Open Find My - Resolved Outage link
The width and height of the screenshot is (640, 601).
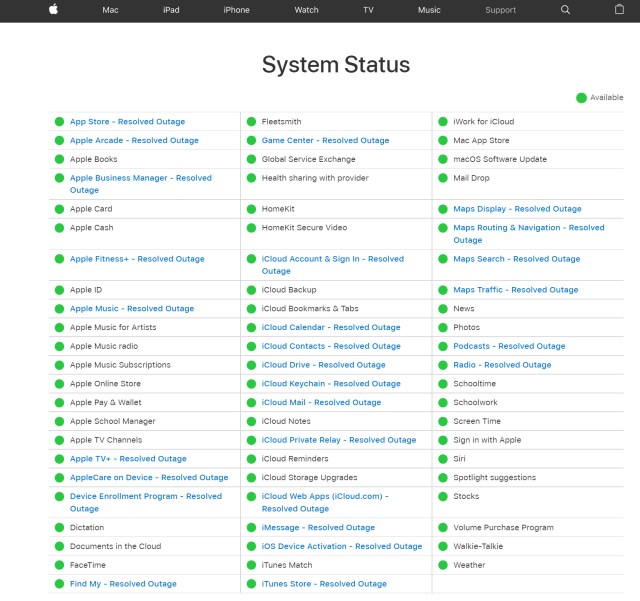[x=123, y=584]
